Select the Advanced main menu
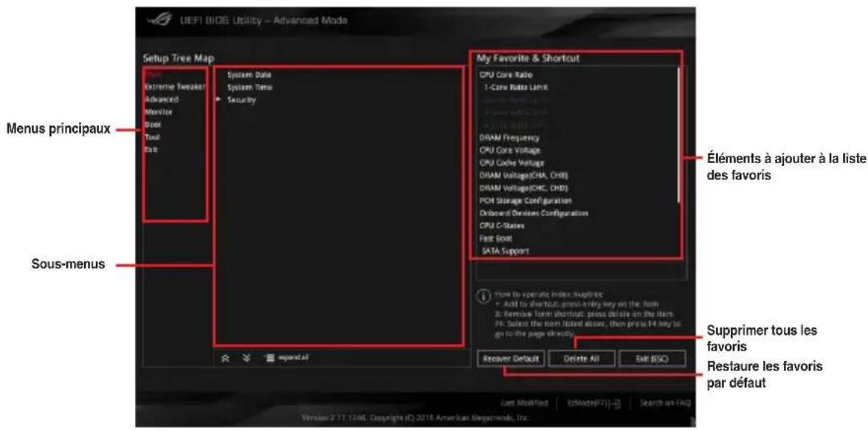Viewport: 868px width, 431px height. point(162,100)
